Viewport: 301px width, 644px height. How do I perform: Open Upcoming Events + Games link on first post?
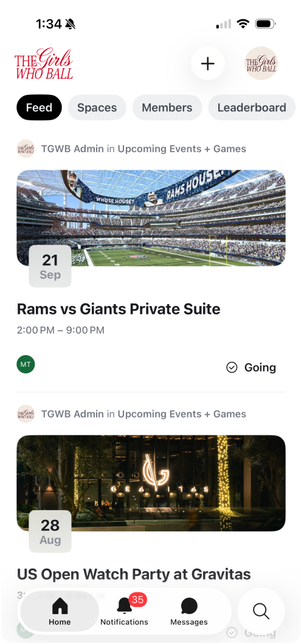pos(182,148)
